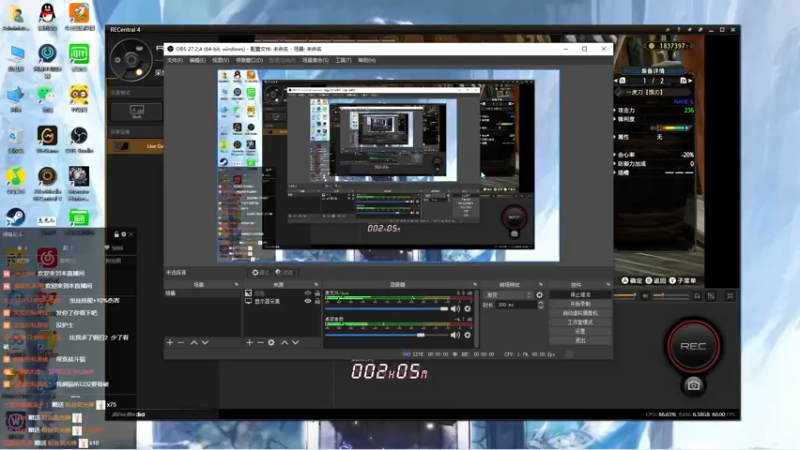Image resolution: width=800 pixels, height=450 pixels.
Task: Open 麦克风/Aux audio settings gear
Action: (x=467, y=309)
